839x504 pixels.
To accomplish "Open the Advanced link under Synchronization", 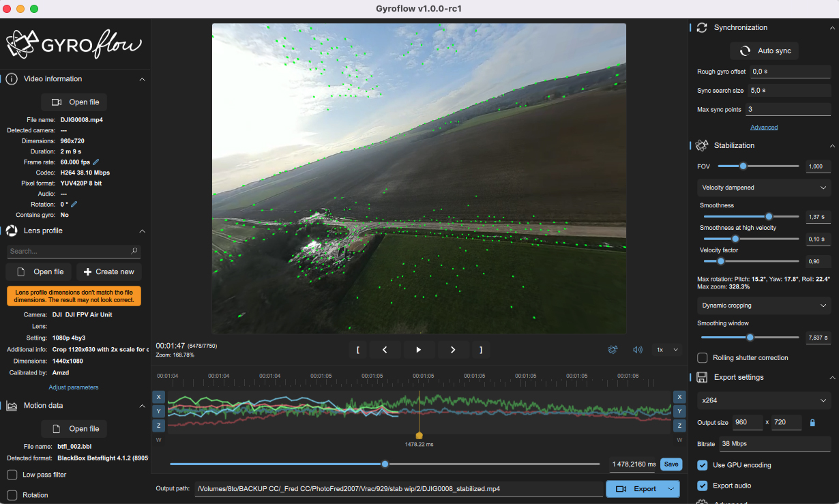I will click(x=764, y=128).
